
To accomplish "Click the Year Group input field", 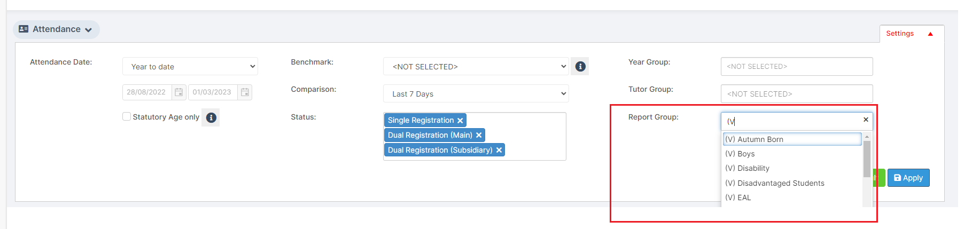I will (797, 67).
